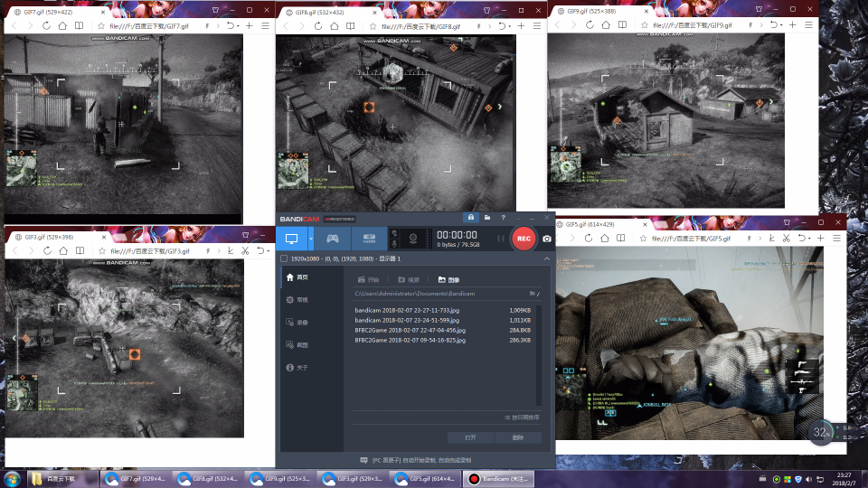Collapse Bandicam panel with the up chevron

546,258
